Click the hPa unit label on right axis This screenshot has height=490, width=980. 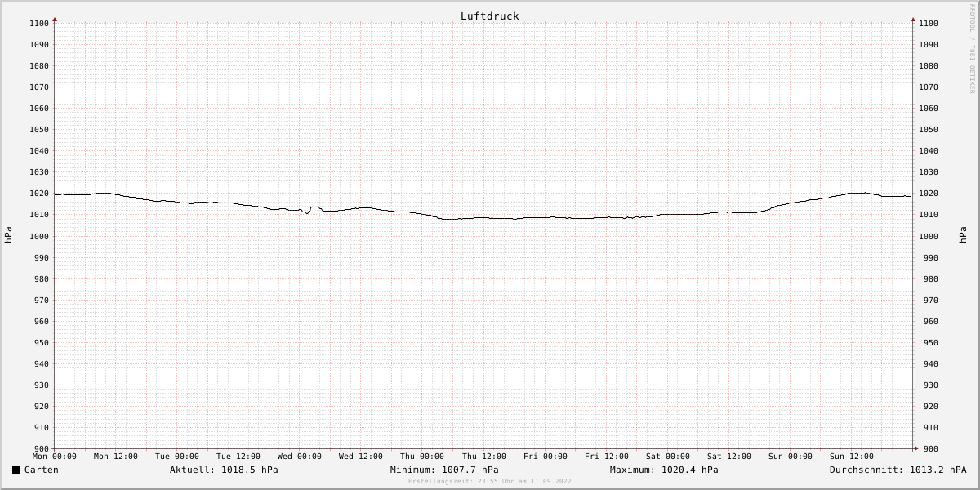tap(964, 235)
